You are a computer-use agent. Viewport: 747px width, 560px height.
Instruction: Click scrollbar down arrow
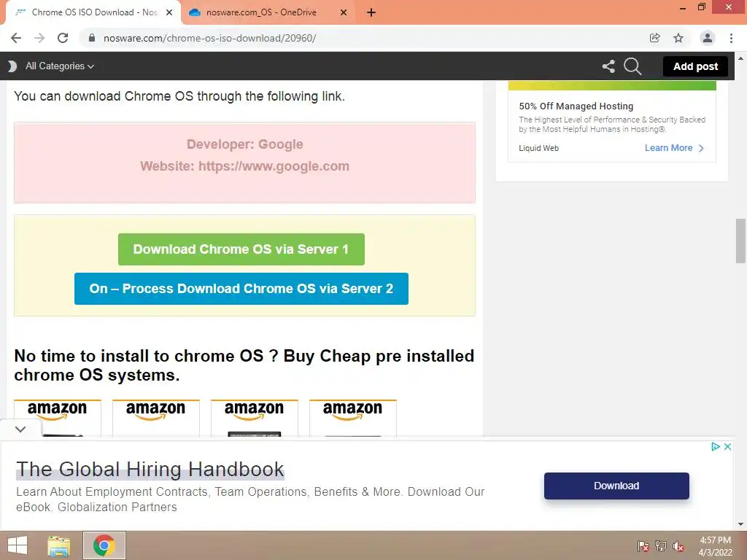(x=740, y=524)
